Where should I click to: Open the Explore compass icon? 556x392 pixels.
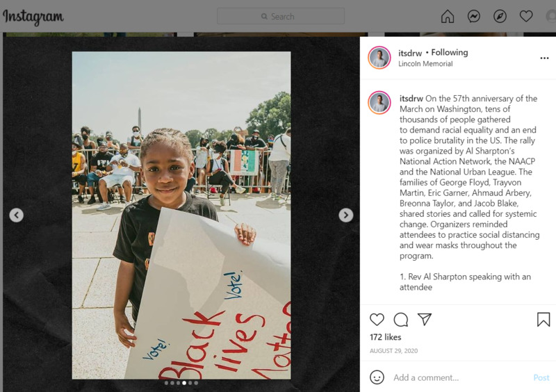pos(500,16)
